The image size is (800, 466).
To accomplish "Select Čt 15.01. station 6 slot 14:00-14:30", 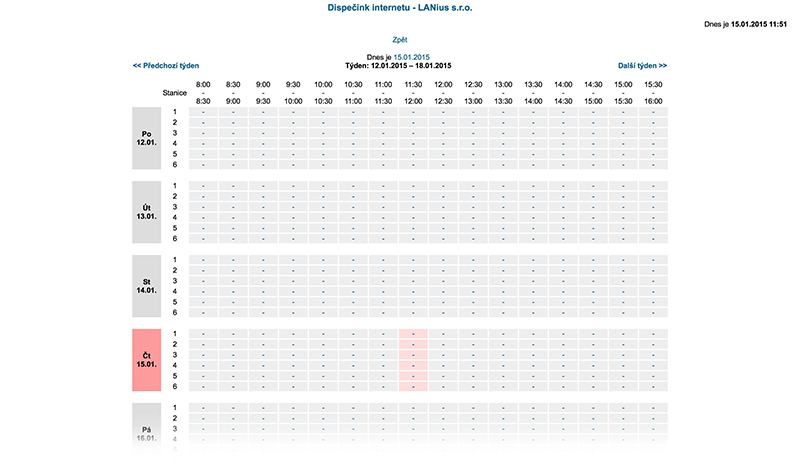I will coord(563,387).
